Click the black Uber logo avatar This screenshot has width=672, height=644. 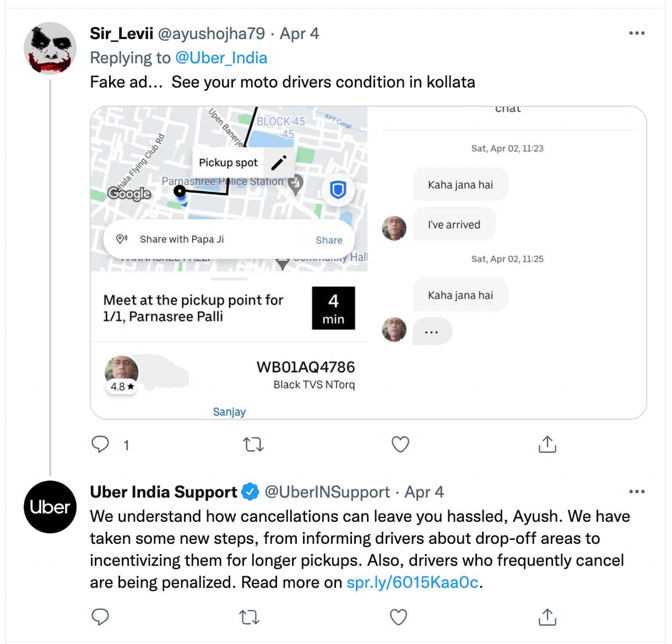click(50, 506)
